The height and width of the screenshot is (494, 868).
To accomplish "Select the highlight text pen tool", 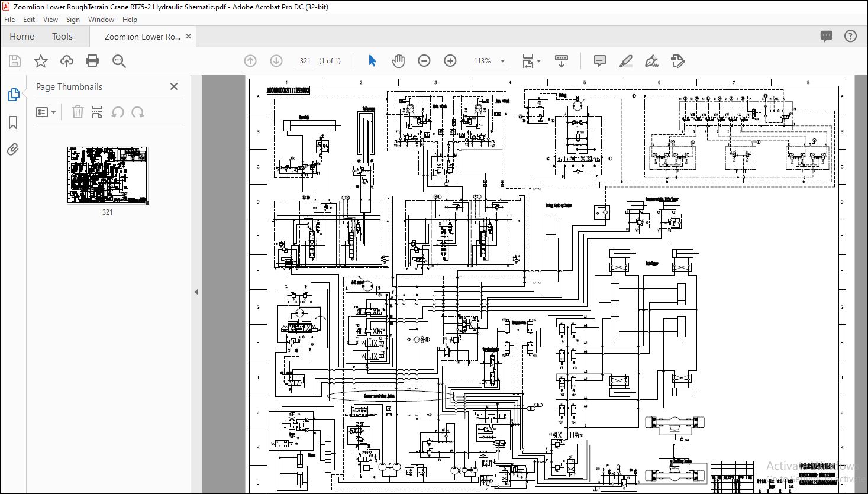I will click(625, 61).
